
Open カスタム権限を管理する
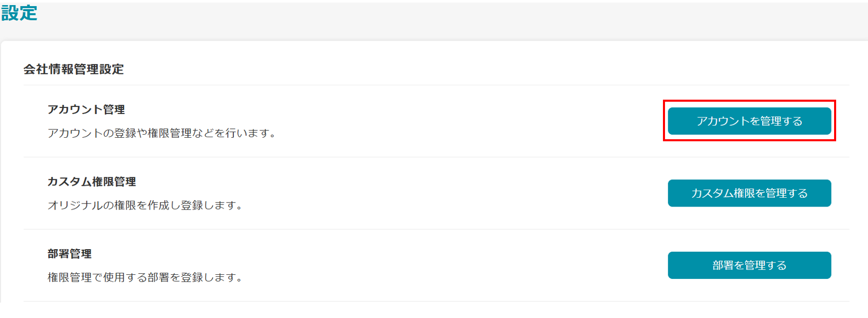(749, 193)
